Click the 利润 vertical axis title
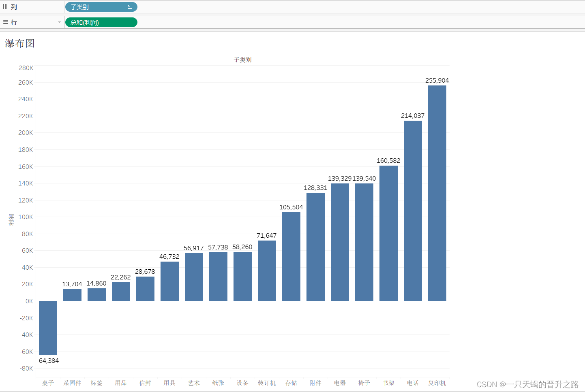Viewport: 585px width, 392px height. [11, 219]
